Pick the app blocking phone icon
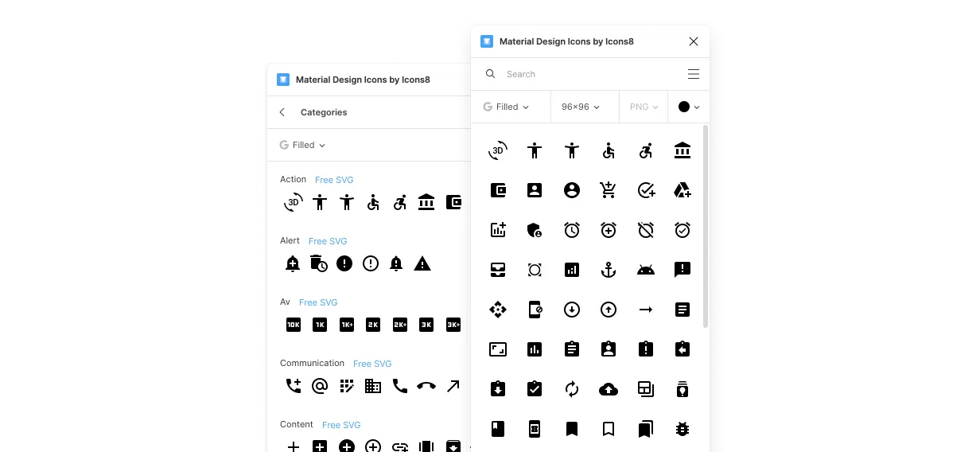 (535, 310)
